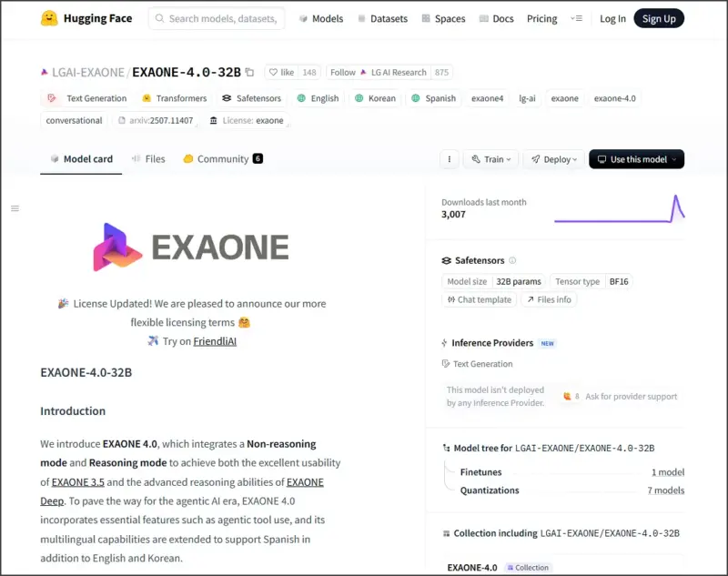Select the Safetensors tag

pyautogui.click(x=252, y=98)
